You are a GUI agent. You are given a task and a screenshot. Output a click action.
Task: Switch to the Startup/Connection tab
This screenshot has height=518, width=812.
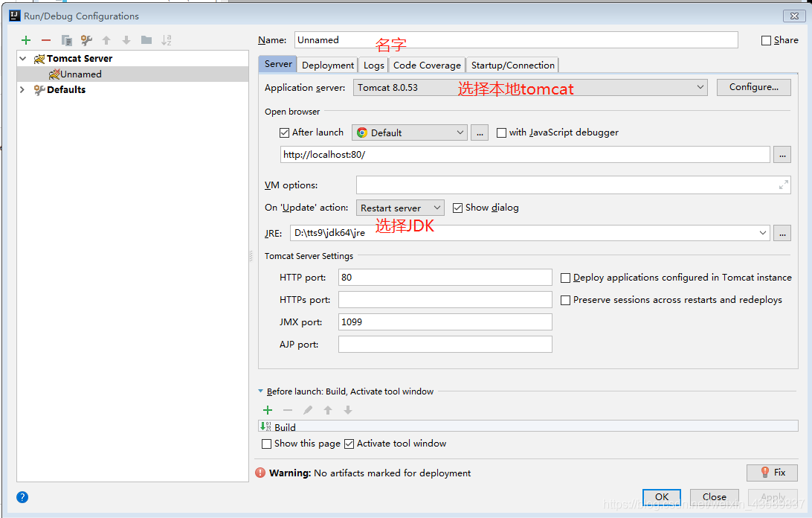coord(512,65)
